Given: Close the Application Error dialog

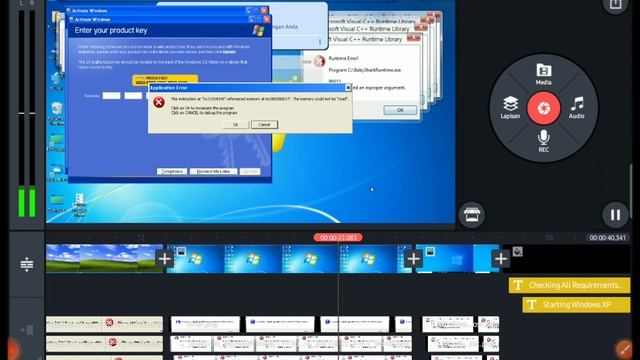Looking at the screenshot, I should pyautogui.click(x=348, y=87).
